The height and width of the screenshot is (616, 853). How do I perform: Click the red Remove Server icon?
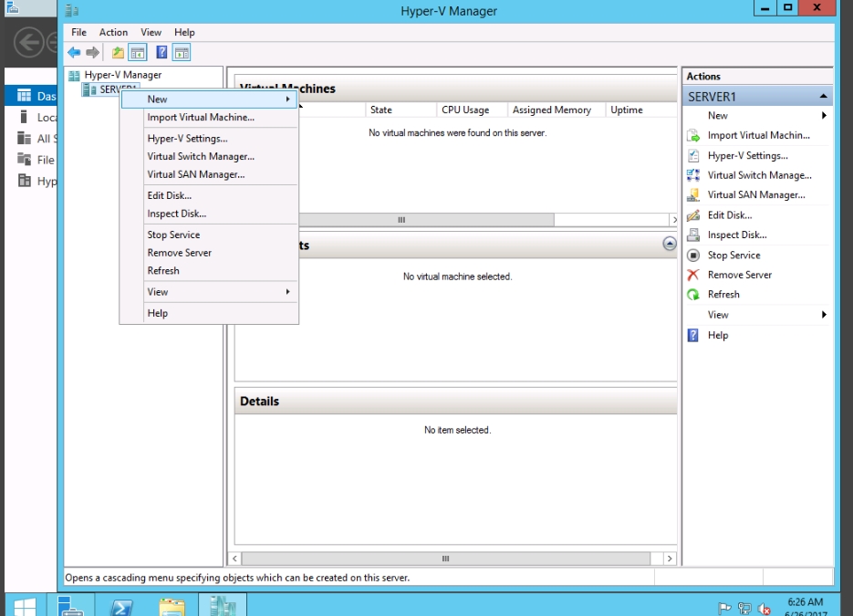(693, 275)
